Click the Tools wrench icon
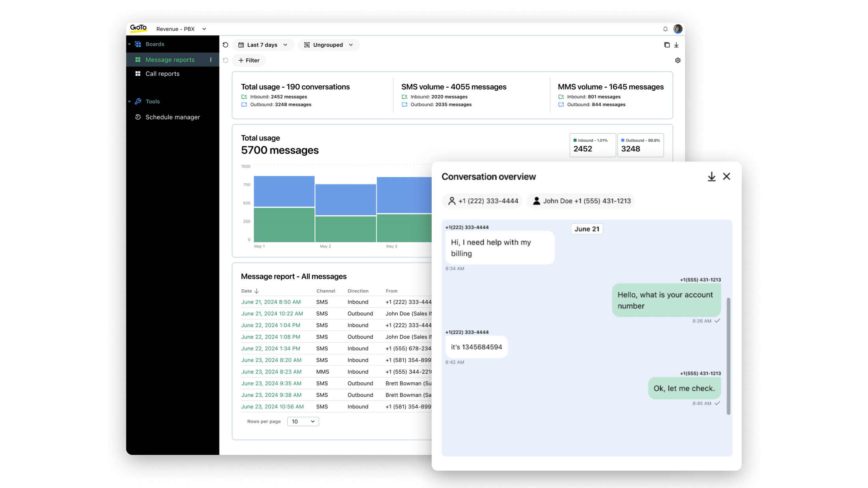Viewport: 868px width, 488px height. 138,101
